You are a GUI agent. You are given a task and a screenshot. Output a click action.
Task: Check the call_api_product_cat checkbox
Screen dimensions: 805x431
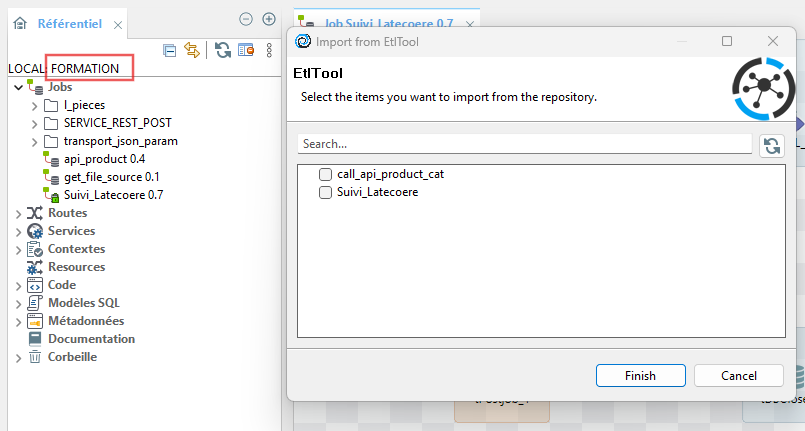[x=325, y=174]
